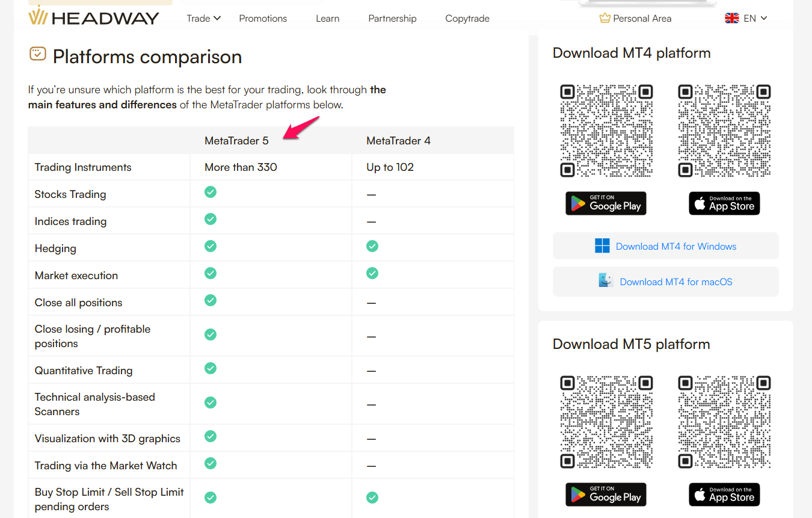Click the Quantitative Trading row label
This screenshot has width=812, height=518.
pyautogui.click(x=84, y=371)
